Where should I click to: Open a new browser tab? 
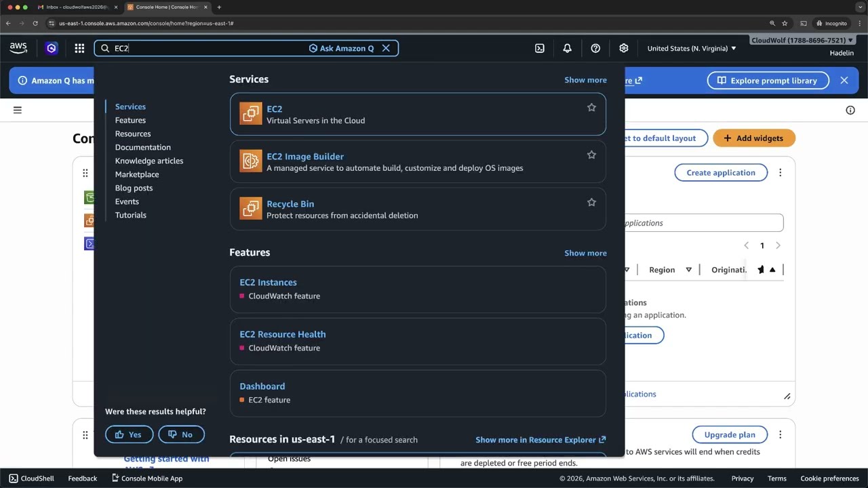tap(219, 7)
